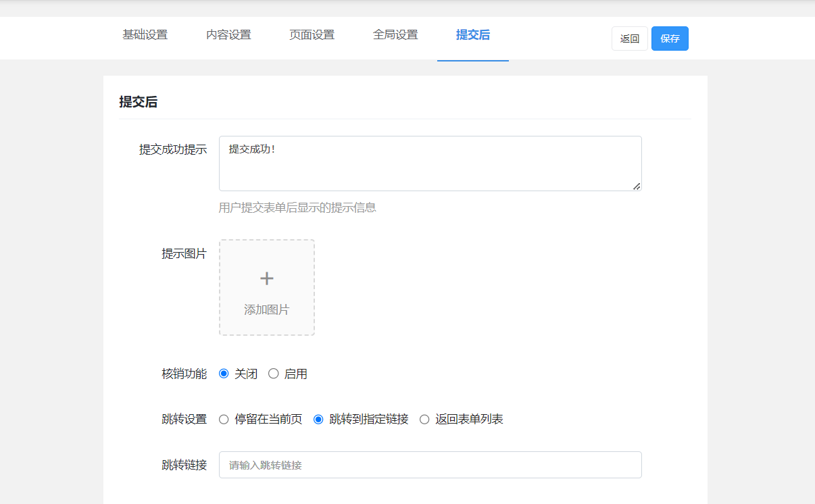
Task: Choose 停留在当前页 redirect option
Action: coord(224,420)
